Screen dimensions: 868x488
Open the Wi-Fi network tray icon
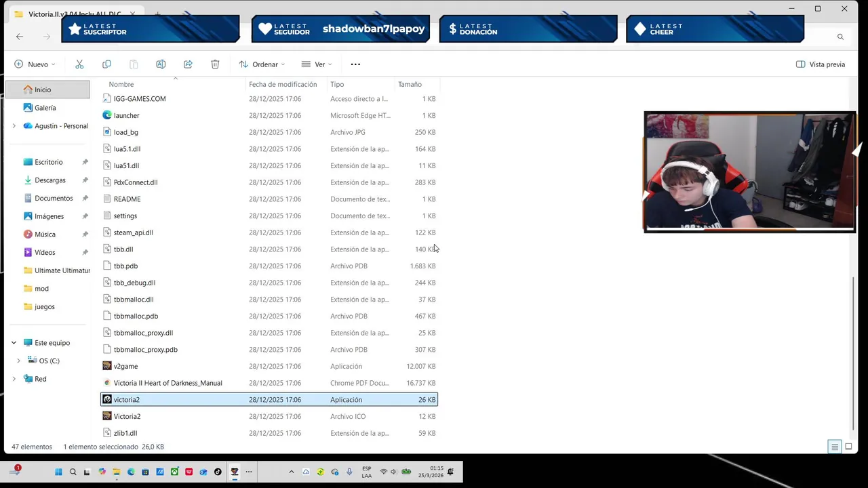[383, 472]
